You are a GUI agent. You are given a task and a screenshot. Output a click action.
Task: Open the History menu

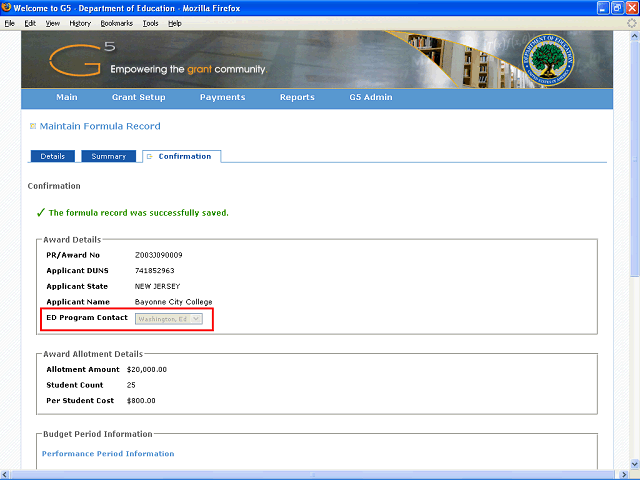[80, 22]
